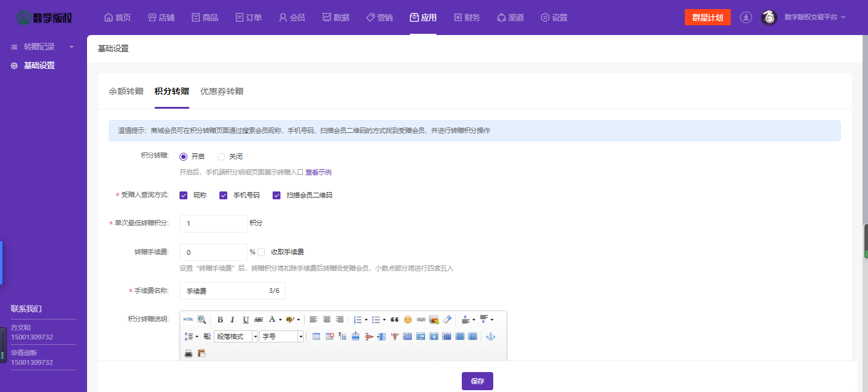Insert table in editor
This screenshot has height=392, width=868.
(316, 336)
